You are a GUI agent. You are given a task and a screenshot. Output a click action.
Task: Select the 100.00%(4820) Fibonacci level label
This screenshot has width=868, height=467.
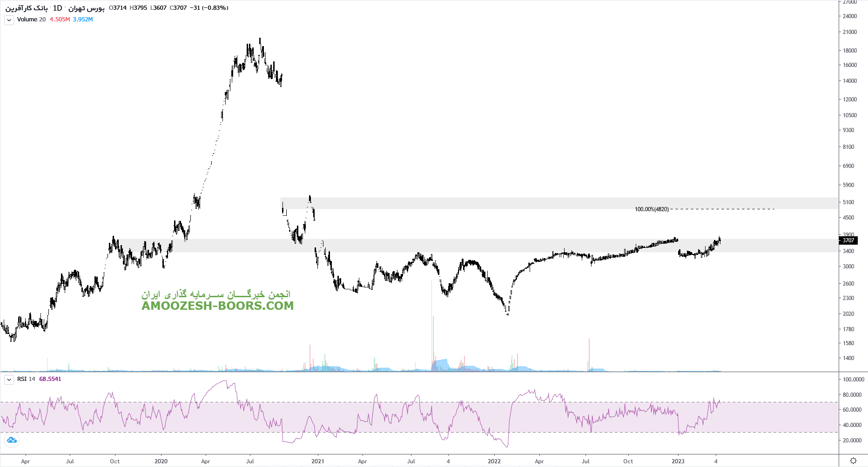652,209
